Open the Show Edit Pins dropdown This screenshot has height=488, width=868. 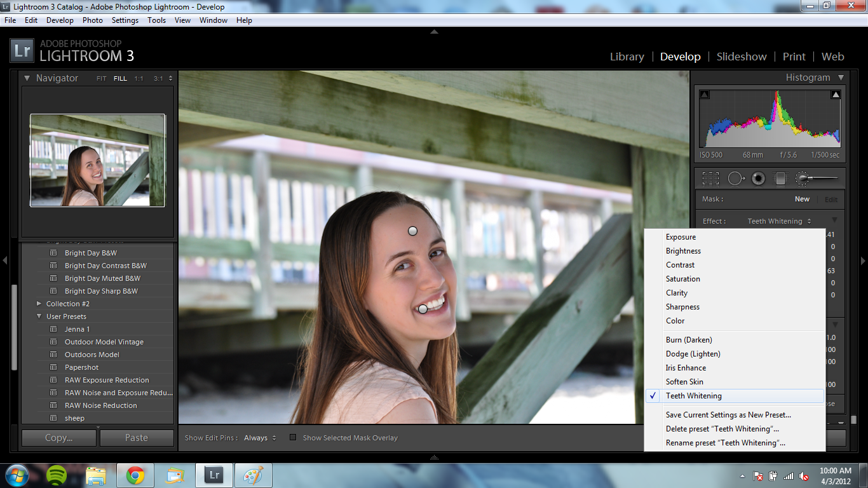[260, 438]
